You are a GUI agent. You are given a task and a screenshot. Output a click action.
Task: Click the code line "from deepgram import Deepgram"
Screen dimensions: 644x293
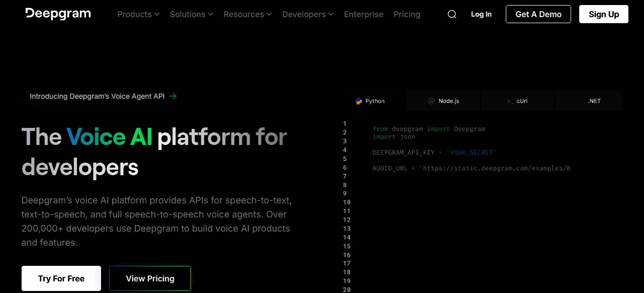click(x=429, y=129)
